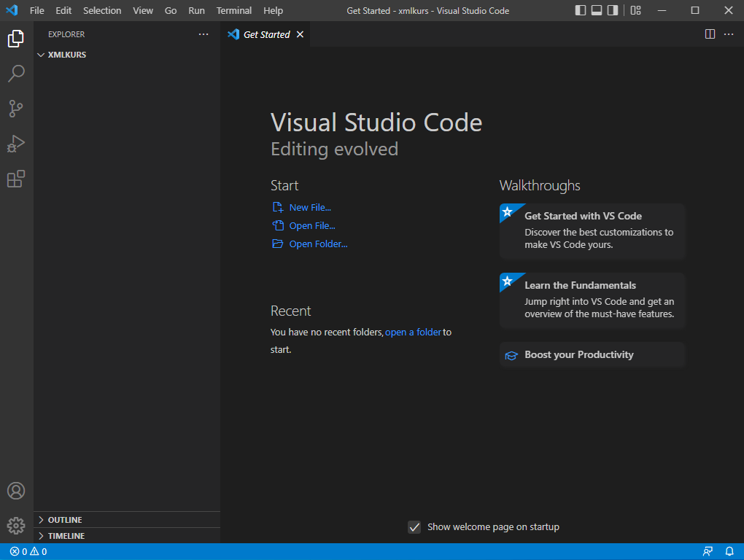Click the EXPLORER panel title

[x=66, y=34]
